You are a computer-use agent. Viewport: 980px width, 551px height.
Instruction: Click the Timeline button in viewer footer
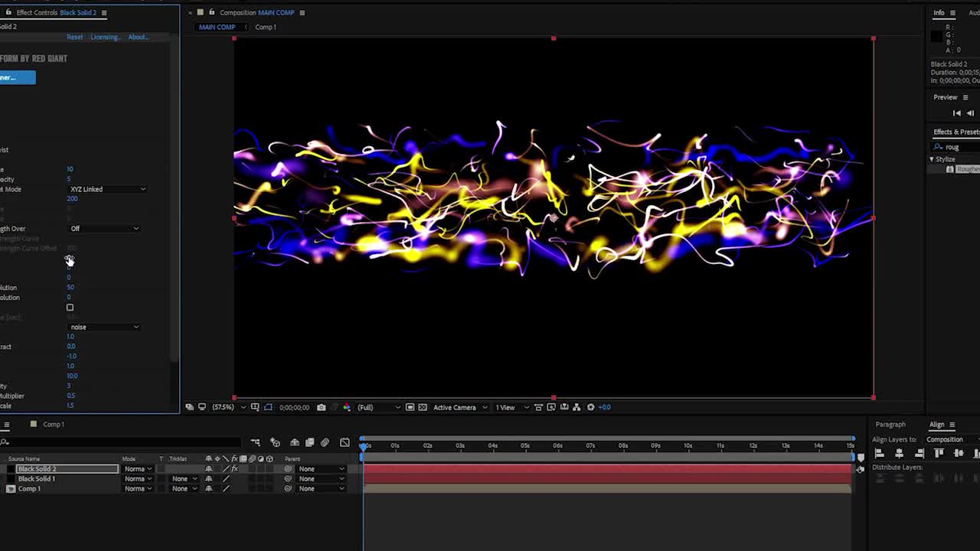pos(564,407)
